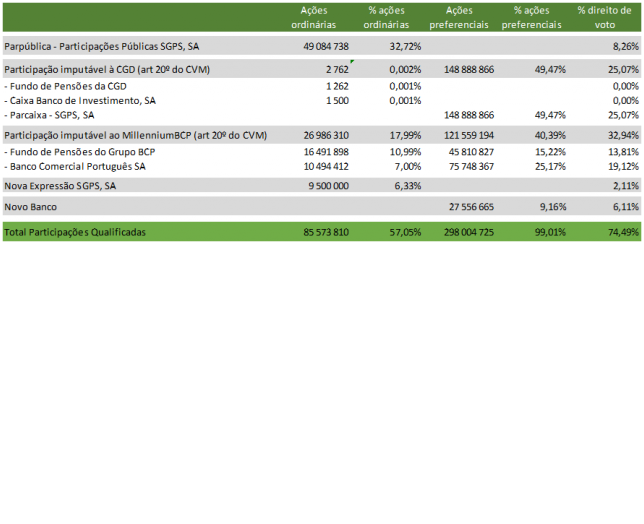This screenshot has height=524, width=644.
Task: Click the 10,99% cell
Action: (405, 152)
